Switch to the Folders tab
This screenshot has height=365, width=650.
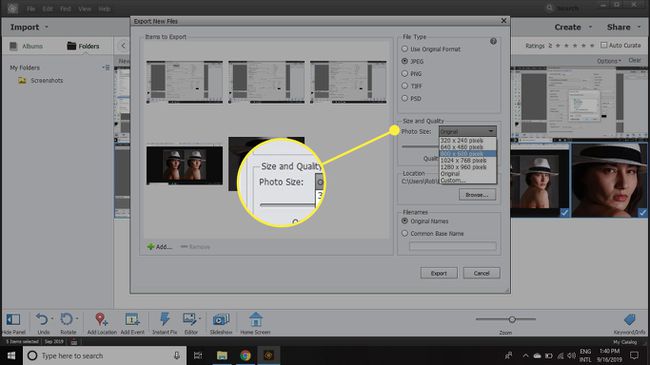[83, 46]
